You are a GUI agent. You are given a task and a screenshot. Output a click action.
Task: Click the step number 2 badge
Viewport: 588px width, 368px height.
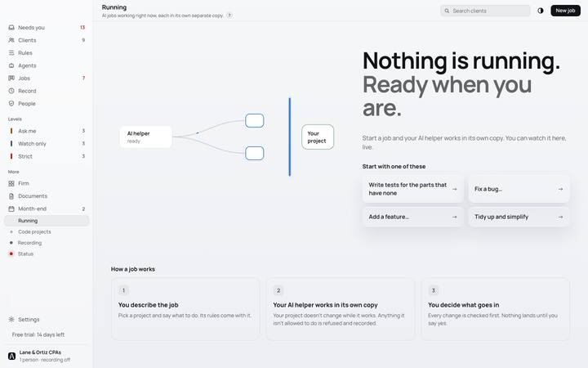tap(278, 290)
